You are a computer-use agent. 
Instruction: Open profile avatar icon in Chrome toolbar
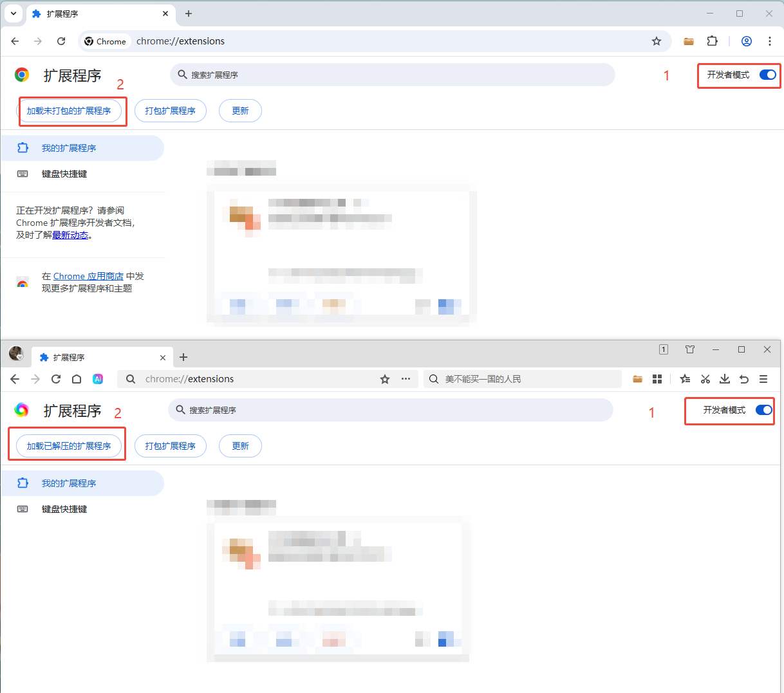click(x=747, y=41)
